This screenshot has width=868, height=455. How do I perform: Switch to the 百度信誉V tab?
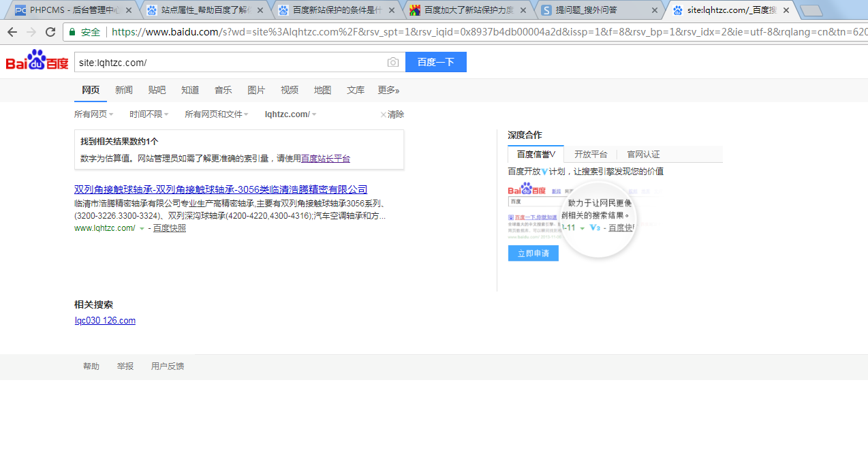536,155
